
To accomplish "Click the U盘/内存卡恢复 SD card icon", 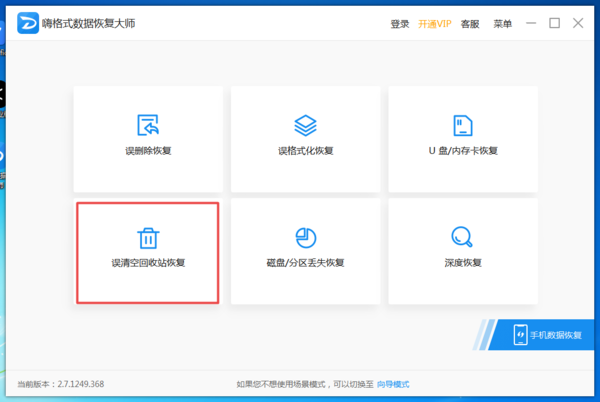I will pyautogui.click(x=462, y=125).
